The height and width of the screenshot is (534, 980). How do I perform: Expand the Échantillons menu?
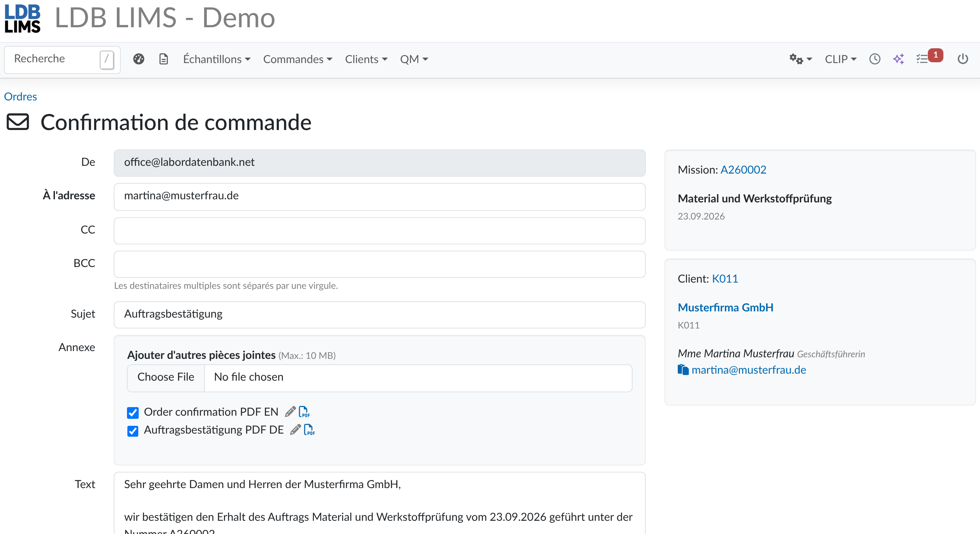click(x=217, y=59)
